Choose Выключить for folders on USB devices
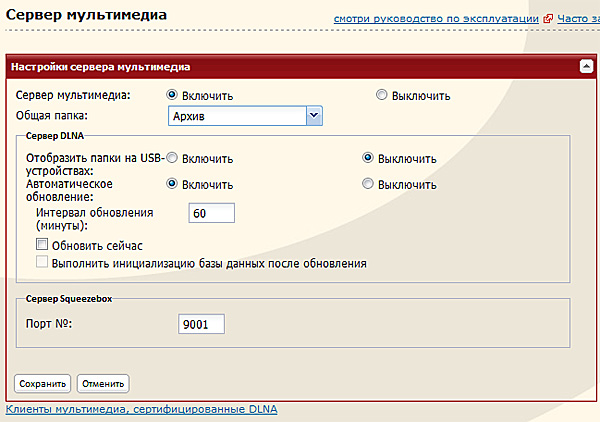The width and height of the screenshot is (600, 422). click(368, 158)
